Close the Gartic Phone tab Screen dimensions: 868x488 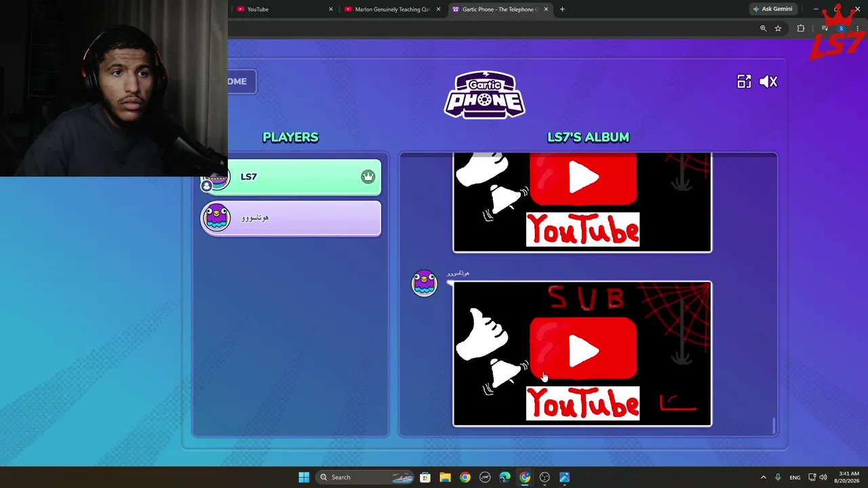pos(546,9)
